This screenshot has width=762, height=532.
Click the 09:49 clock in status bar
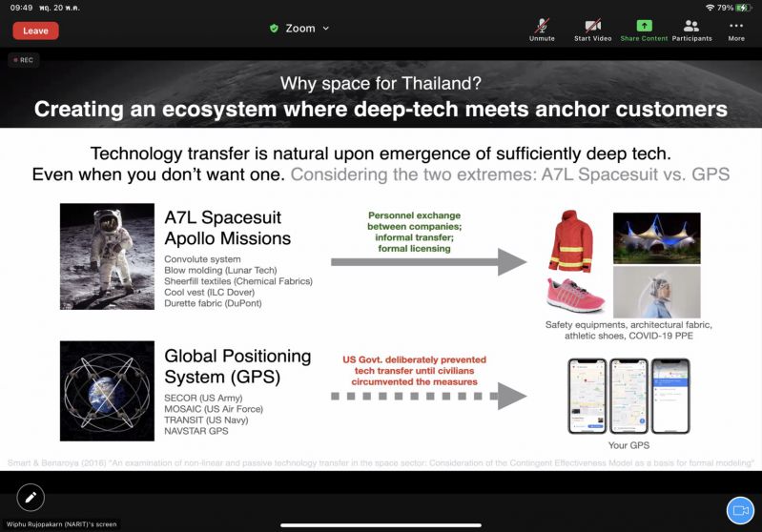pyautogui.click(x=21, y=8)
